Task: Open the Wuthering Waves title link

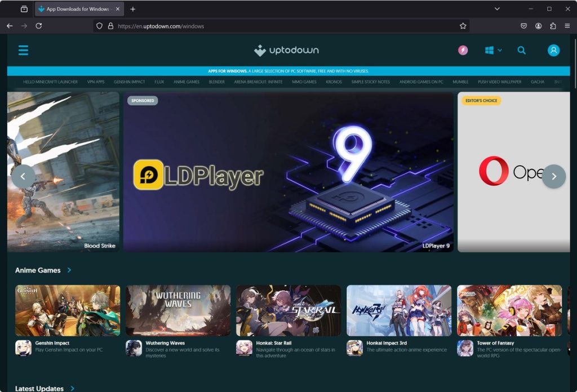Action: pos(165,343)
